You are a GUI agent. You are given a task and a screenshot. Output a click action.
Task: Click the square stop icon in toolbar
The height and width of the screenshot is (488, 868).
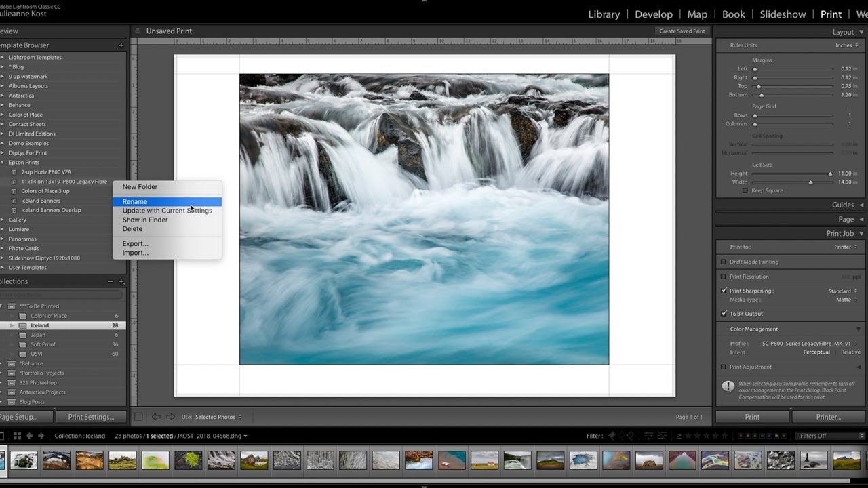pyautogui.click(x=138, y=417)
